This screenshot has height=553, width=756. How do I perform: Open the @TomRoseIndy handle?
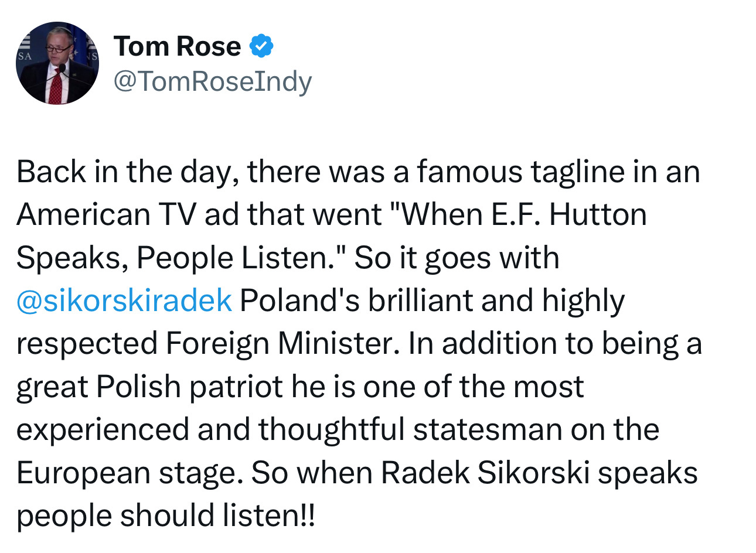click(212, 81)
